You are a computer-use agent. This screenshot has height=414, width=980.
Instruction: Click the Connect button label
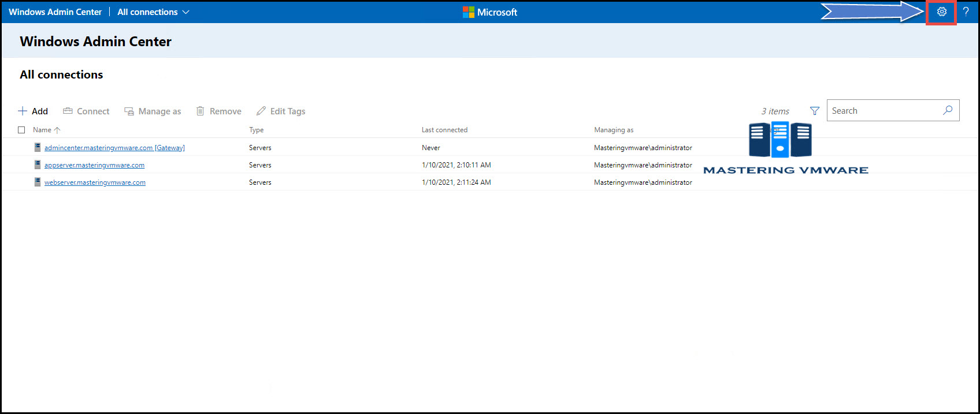coord(93,111)
